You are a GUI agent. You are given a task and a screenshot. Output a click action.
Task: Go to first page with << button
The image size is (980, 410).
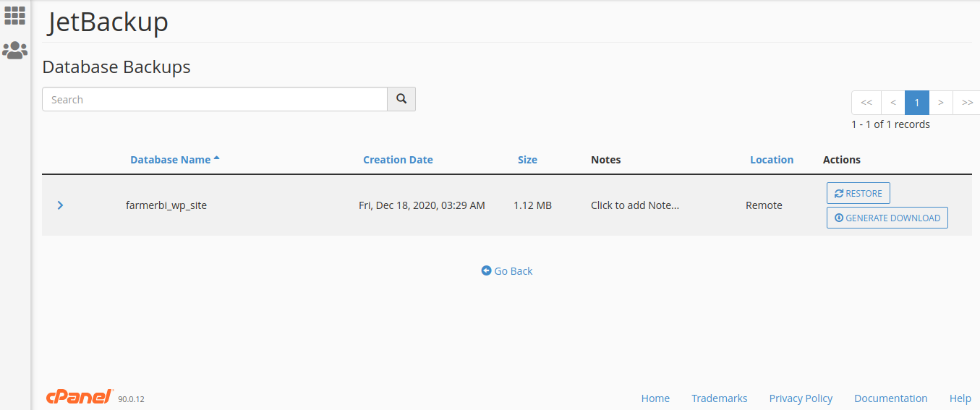pos(866,103)
